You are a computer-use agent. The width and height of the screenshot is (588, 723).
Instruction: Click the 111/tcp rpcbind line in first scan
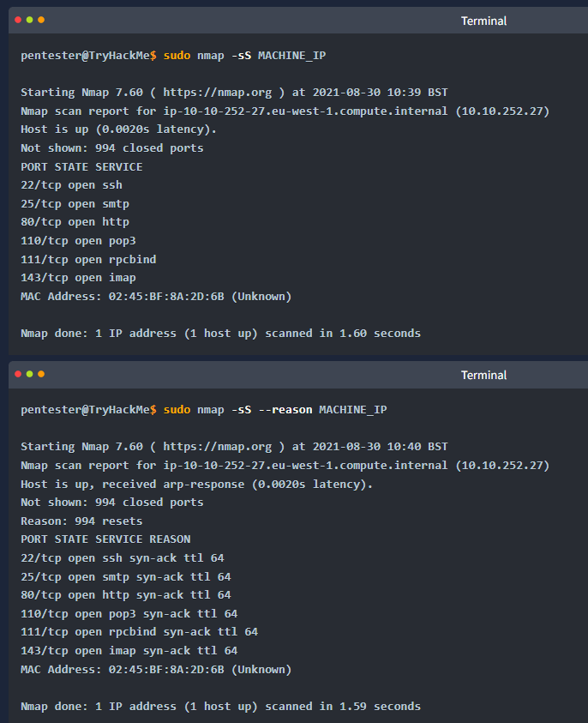pos(88,260)
